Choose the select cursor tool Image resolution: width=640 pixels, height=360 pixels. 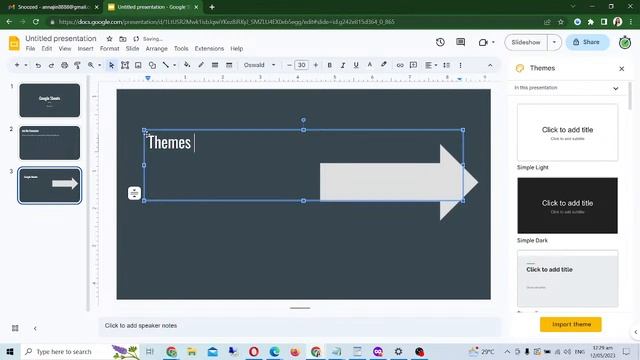click(111, 65)
